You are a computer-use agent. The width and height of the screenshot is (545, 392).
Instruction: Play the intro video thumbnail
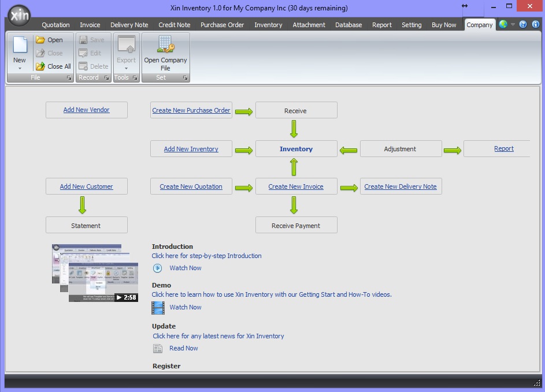(x=95, y=273)
